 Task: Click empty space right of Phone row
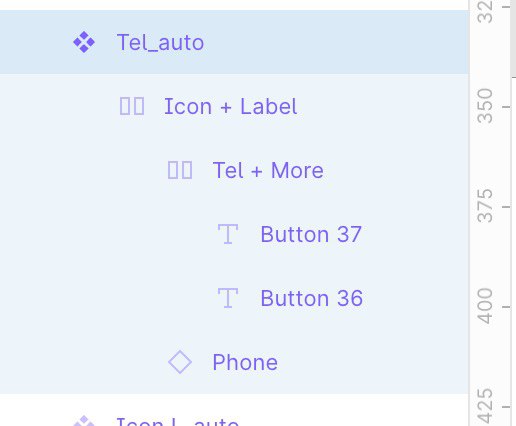[373, 362]
